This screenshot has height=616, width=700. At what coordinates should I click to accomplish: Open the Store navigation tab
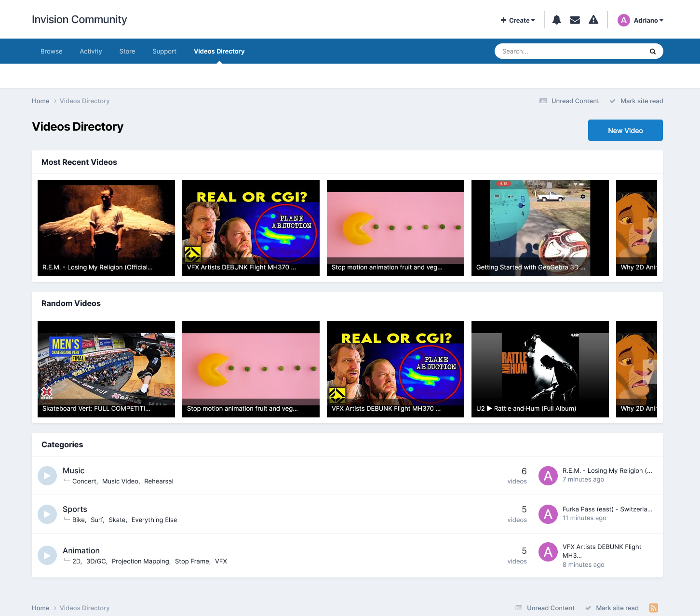[127, 51]
